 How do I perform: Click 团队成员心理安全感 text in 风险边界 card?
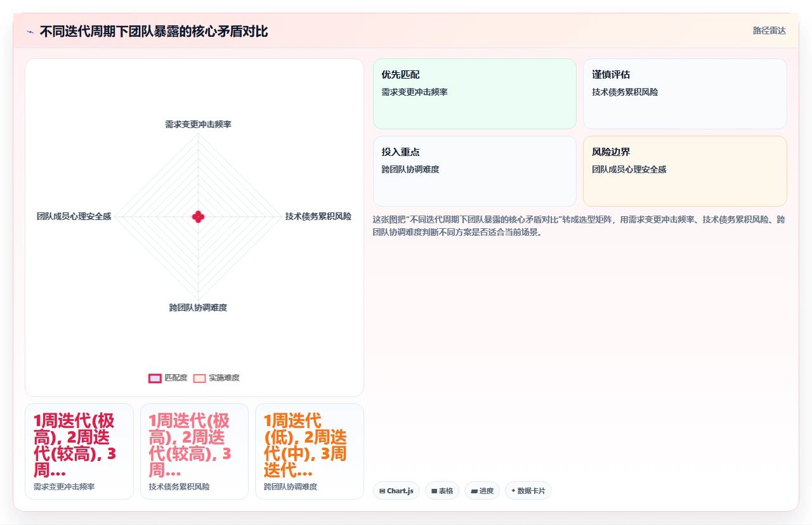click(629, 169)
